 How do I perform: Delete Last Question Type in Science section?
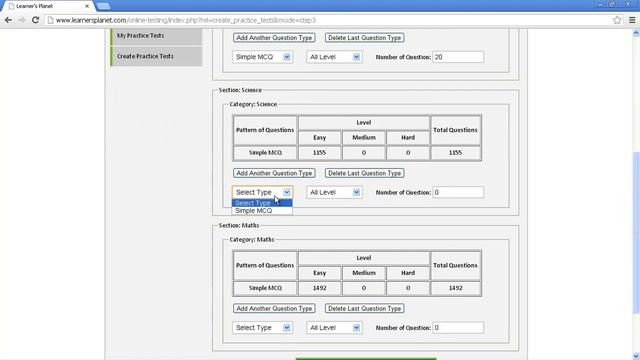[364, 173]
